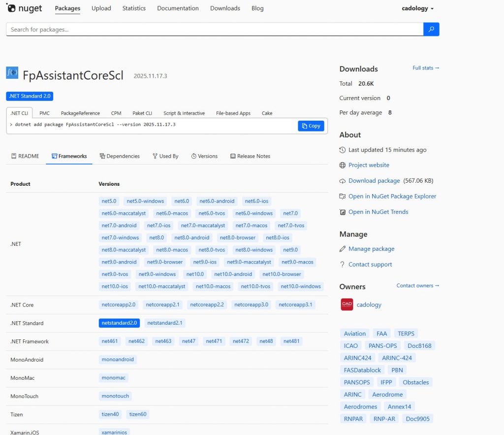
Task: Click the Download package icon
Action: point(343,181)
